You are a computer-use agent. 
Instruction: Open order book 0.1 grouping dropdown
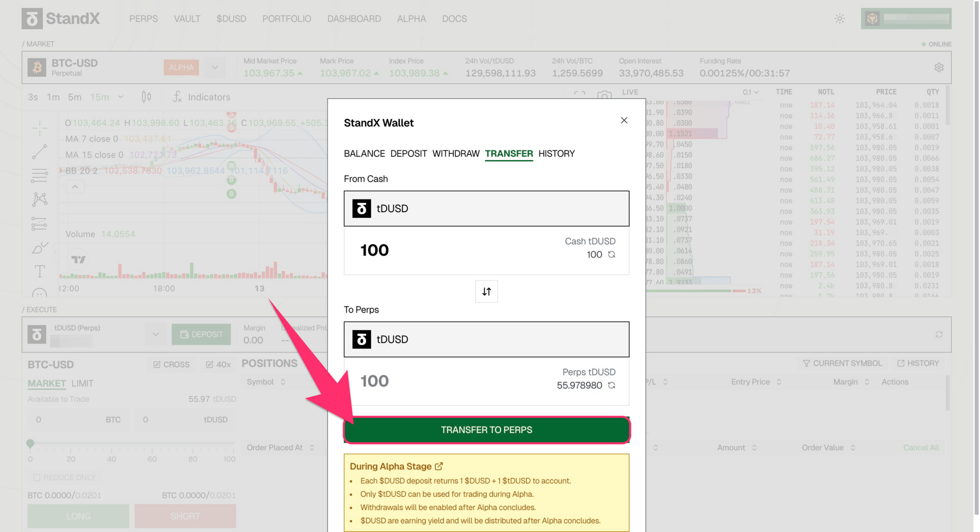click(x=750, y=92)
